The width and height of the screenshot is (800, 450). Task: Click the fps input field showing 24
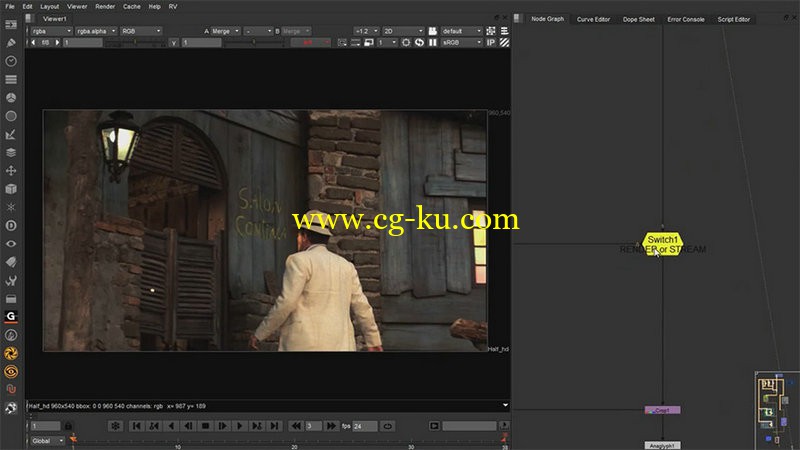point(365,426)
